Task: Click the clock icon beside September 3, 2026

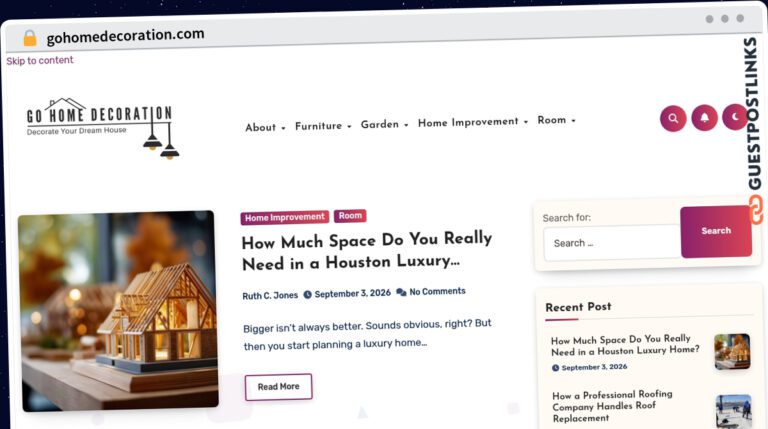Action: [x=308, y=294]
